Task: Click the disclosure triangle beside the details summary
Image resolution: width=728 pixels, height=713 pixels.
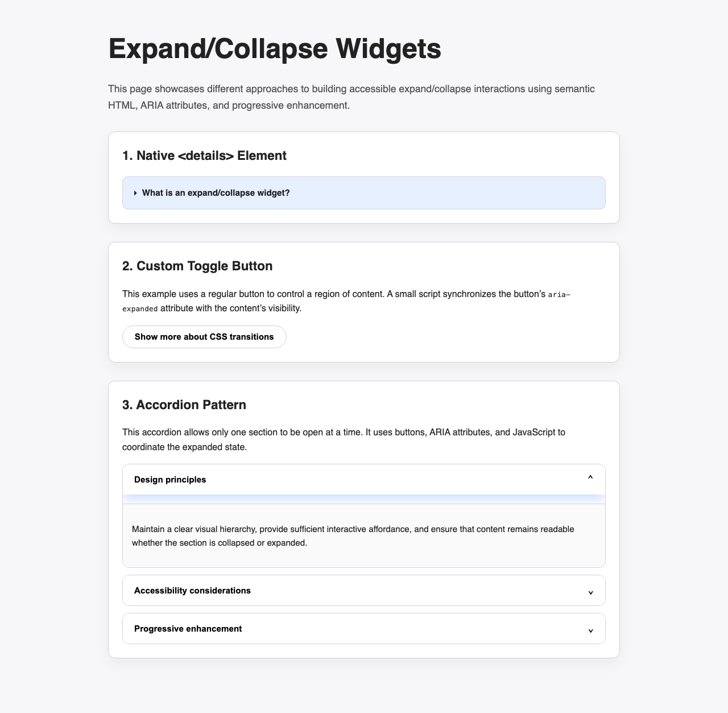Action: pyautogui.click(x=135, y=193)
